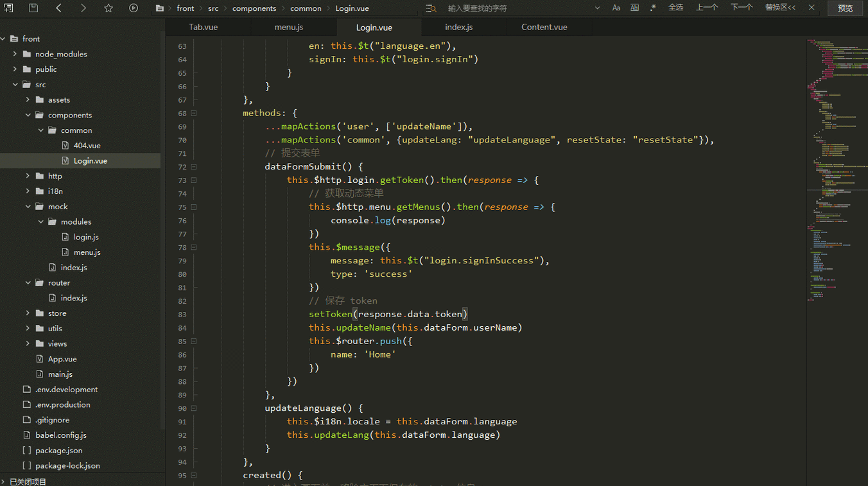The width and height of the screenshot is (868, 486).
Task: Click the run play icon
Action: coord(134,8)
